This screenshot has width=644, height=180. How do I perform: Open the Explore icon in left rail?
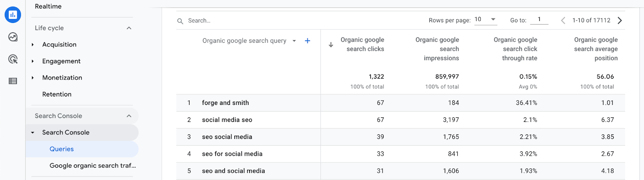pos(13,37)
